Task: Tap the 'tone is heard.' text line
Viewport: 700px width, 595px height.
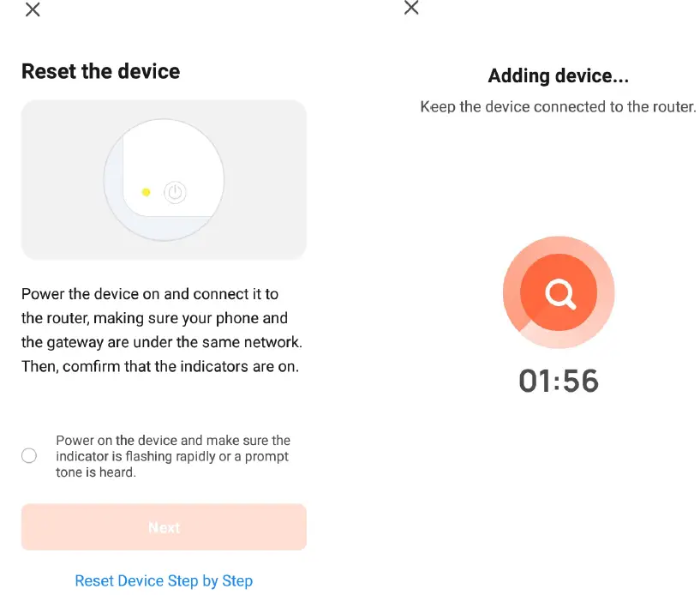Action: coord(96,472)
